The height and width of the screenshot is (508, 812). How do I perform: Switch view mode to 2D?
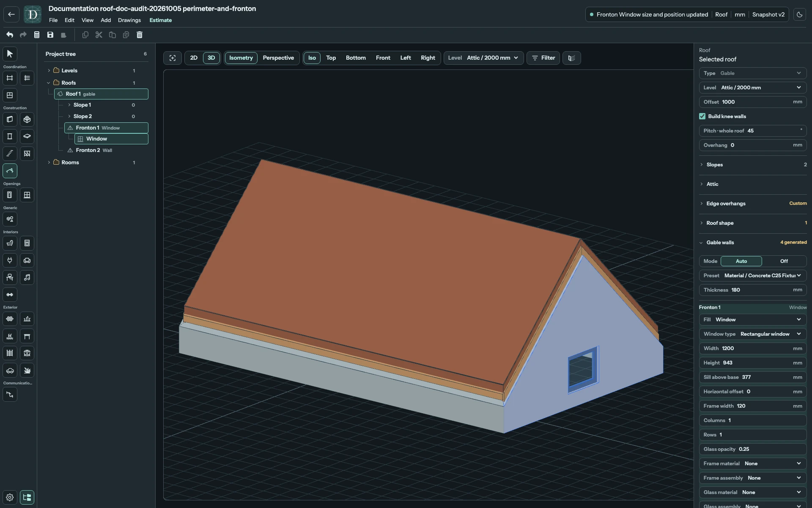(194, 58)
